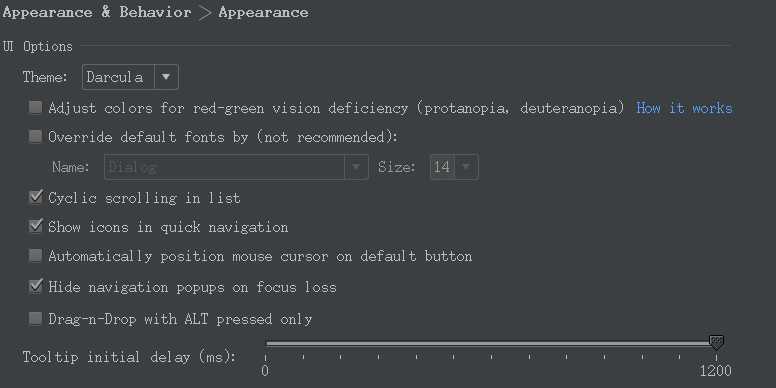Click the UI Options section header
This screenshot has height=388, width=776.
coord(38,47)
